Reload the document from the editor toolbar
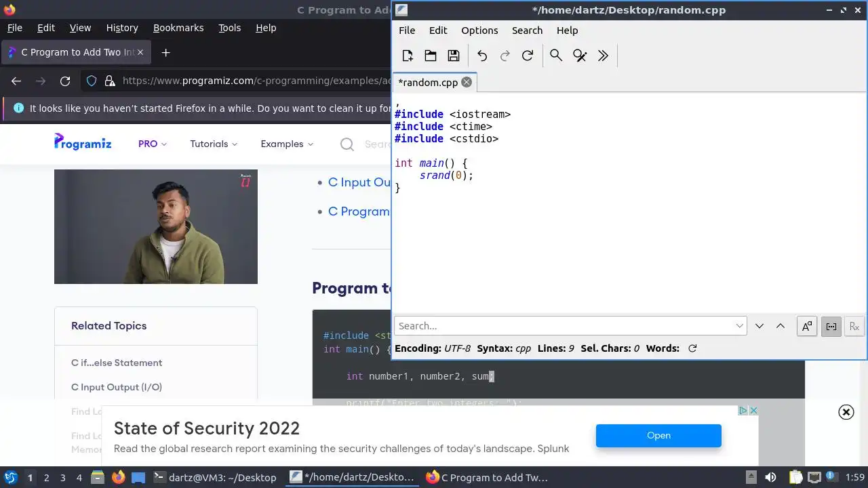 click(528, 56)
